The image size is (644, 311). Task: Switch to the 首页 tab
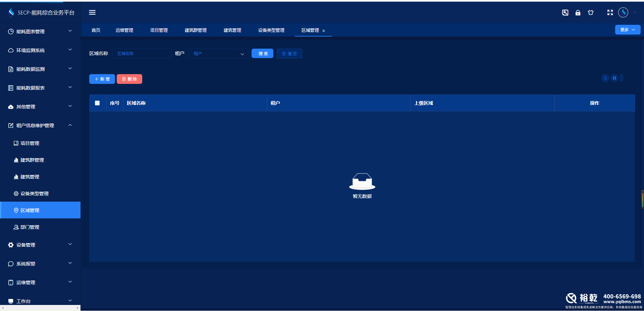point(96,30)
